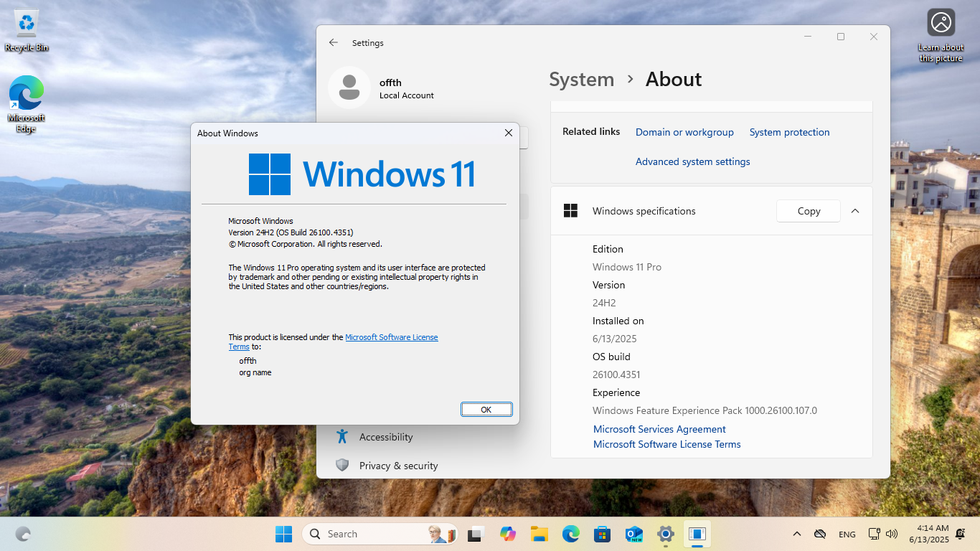The image size is (980, 551).
Task: Show hidden icons with the tray chevron
Action: point(797,534)
